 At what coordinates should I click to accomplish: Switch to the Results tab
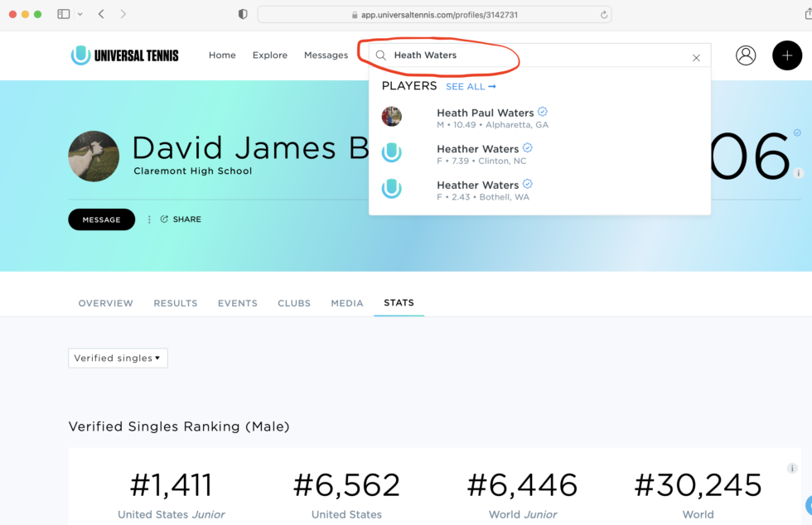click(x=175, y=303)
